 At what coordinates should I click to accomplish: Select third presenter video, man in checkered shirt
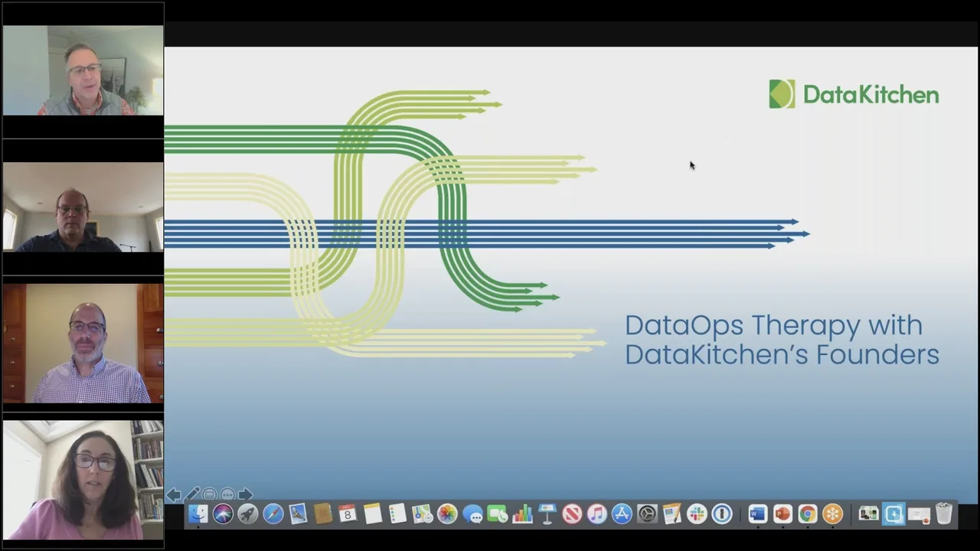pos(83,344)
